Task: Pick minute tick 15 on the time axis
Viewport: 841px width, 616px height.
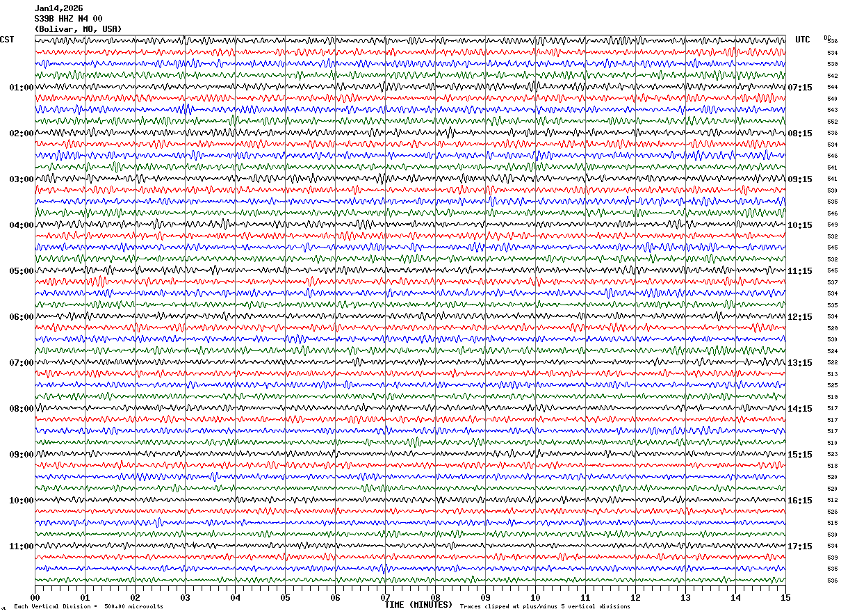Action: tap(785, 597)
